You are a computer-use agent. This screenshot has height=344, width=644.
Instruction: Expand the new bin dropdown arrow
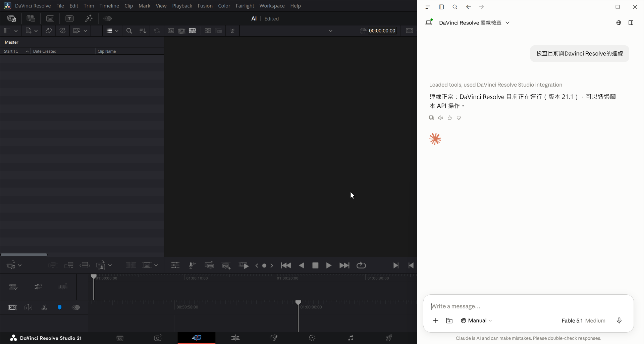tap(36, 31)
